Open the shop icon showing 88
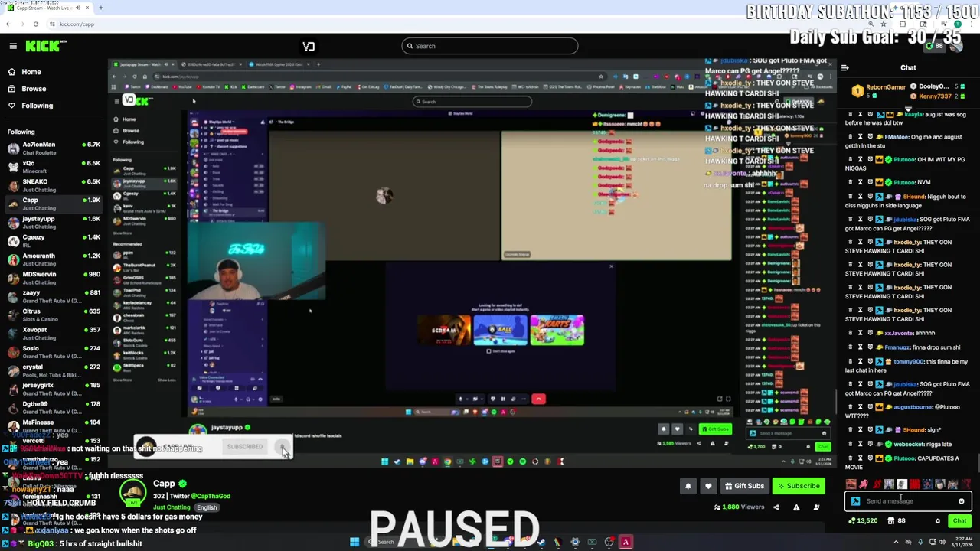The height and width of the screenshot is (551, 980). (x=896, y=521)
